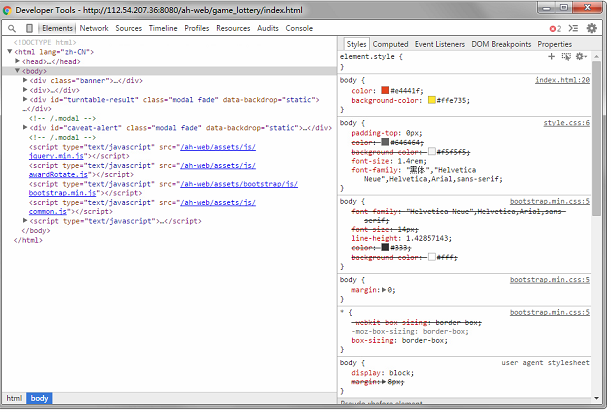This screenshot has height=412, width=611.
Task: Open the style.css:6 source link
Action: pyautogui.click(x=567, y=123)
